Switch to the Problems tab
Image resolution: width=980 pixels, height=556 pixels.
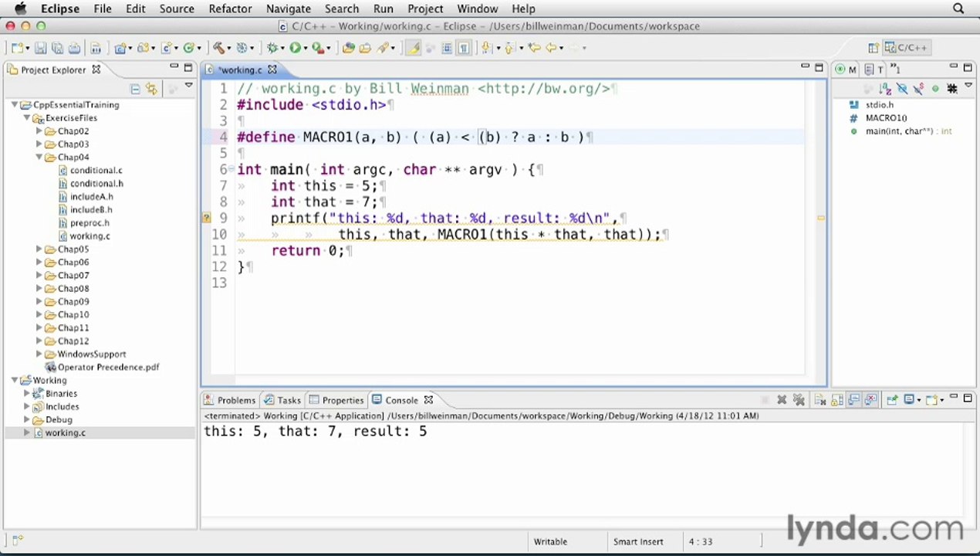click(229, 400)
